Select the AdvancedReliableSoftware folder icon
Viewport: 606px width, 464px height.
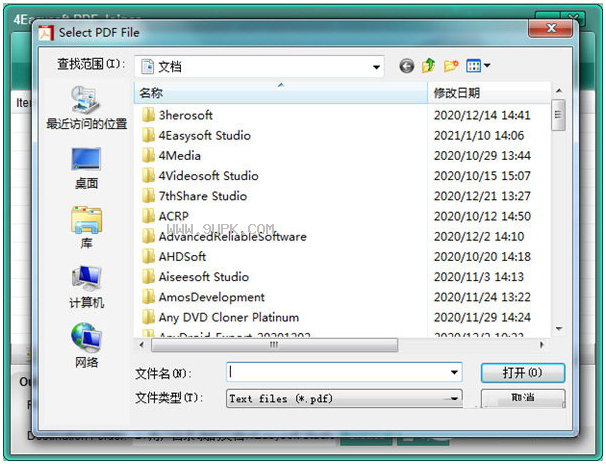148,236
